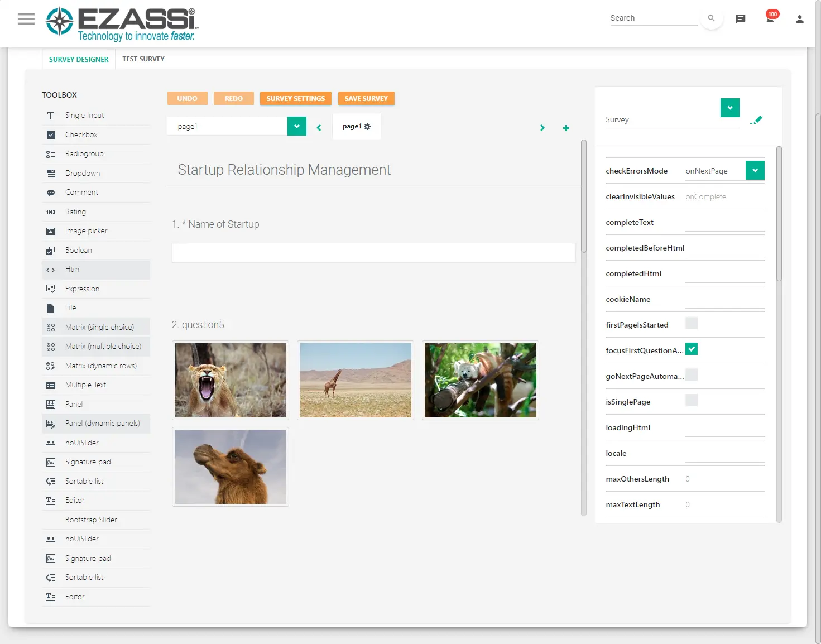Click the Boolean toolbox icon

(x=51, y=251)
